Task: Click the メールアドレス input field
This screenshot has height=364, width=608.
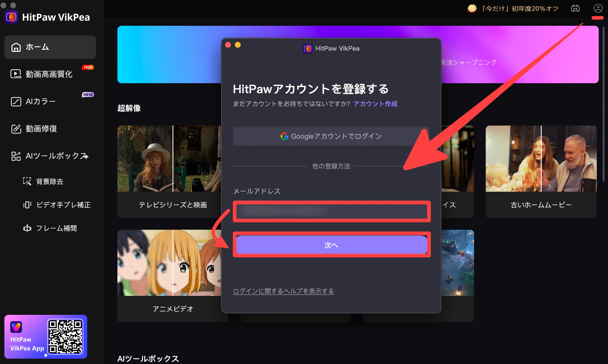Action: pos(332,211)
